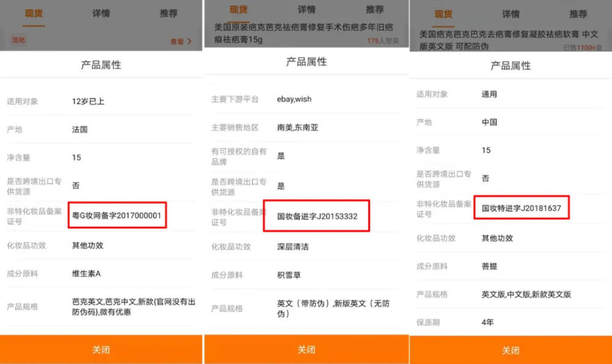Viewport: 612px width, 364px height.
Task: Open 推荐 tab in panel listing 产地 法国
Action: click(169, 13)
